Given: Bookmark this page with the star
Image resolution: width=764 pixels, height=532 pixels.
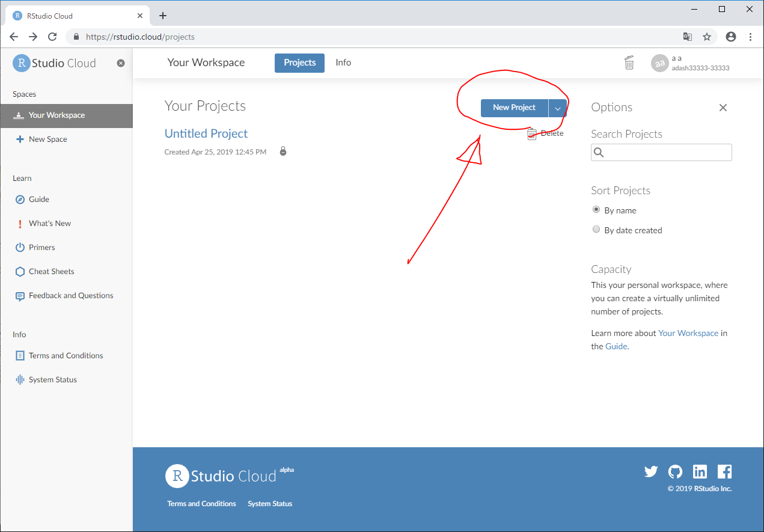Looking at the screenshot, I should point(707,37).
